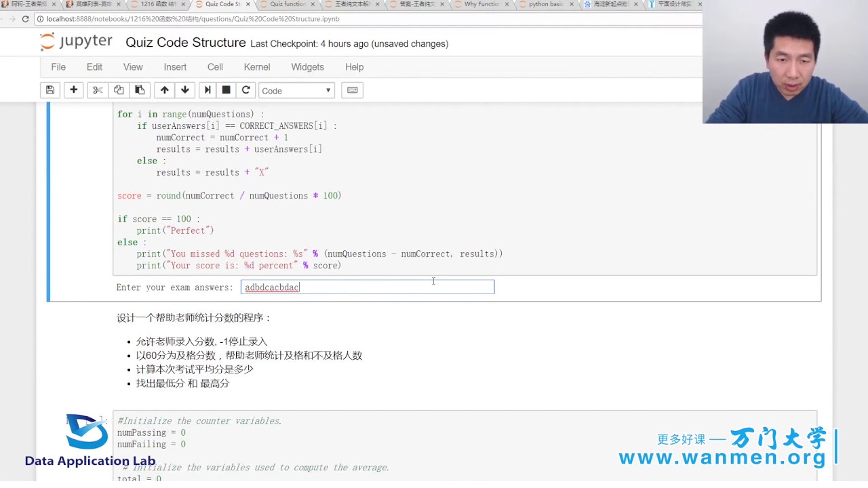868x488 pixels.
Task: Open the File menu
Action: [58, 67]
